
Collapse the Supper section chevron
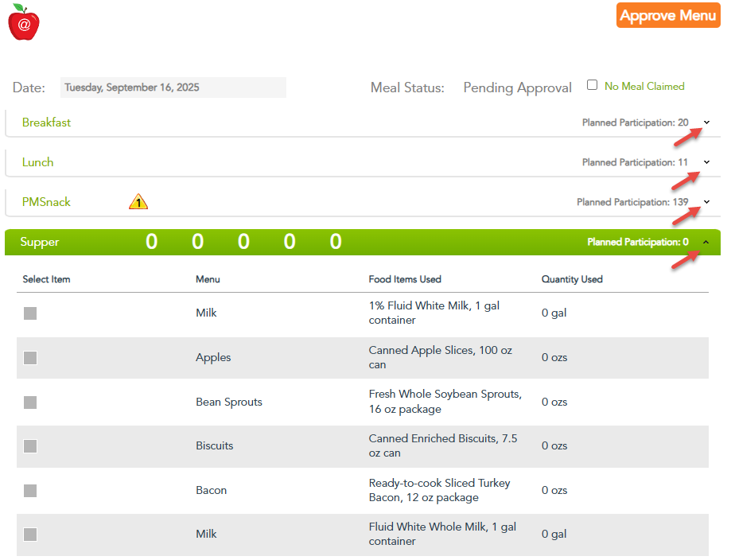click(706, 242)
